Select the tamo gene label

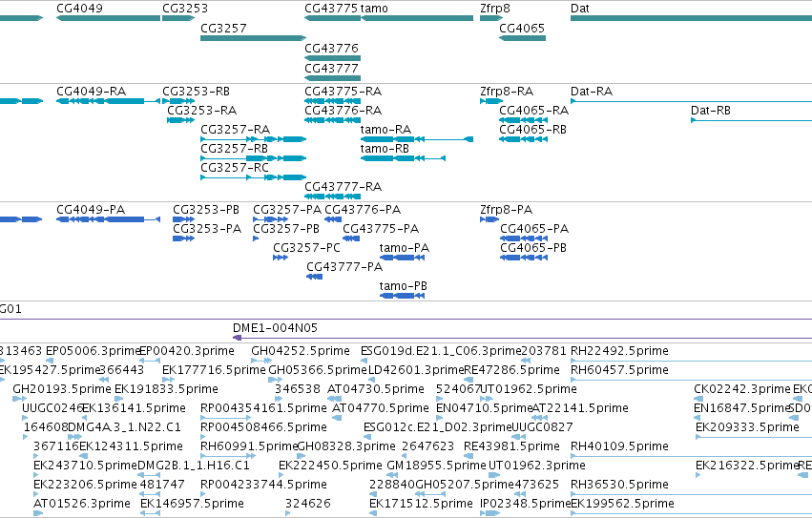[374, 9]
